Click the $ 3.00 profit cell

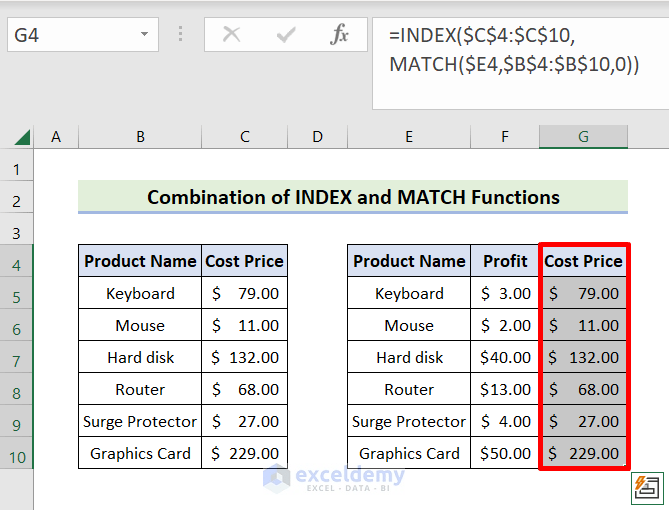(x=505, y=293)
